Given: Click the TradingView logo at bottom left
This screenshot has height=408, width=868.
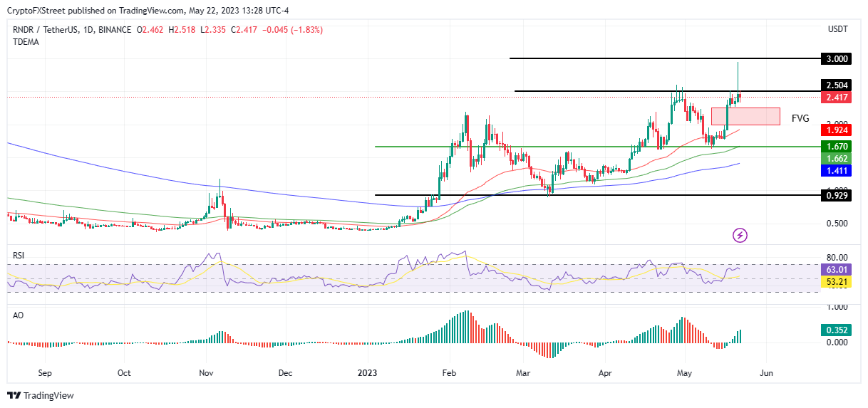Looking at the screenshot, I should pos(41,395).
